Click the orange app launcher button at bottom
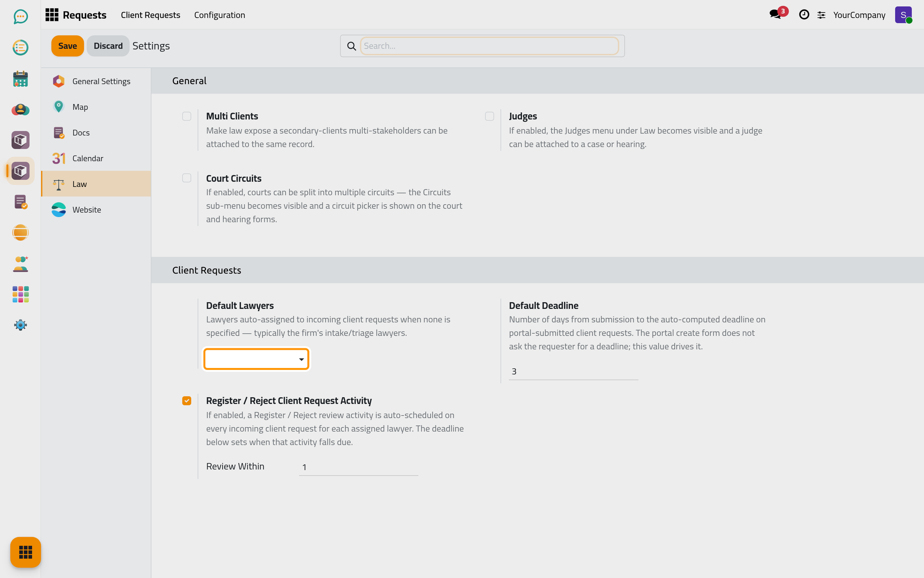 [26, 552]
